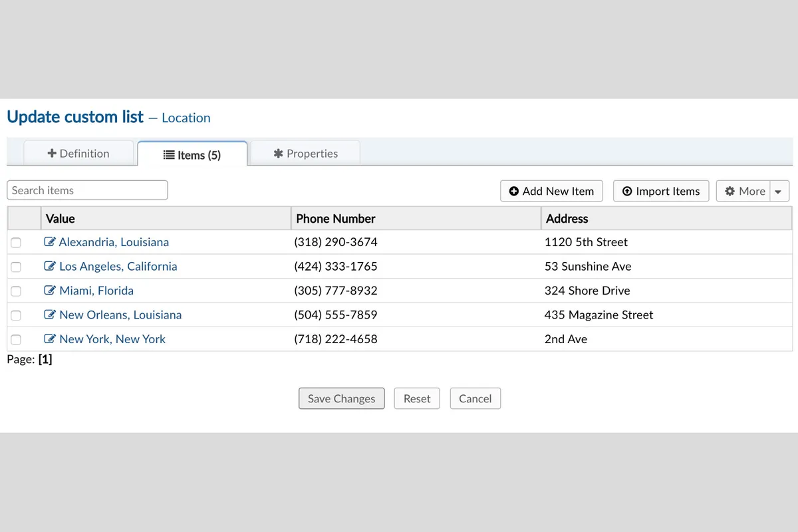Click the gear icon on the More button

click(730, 191)
